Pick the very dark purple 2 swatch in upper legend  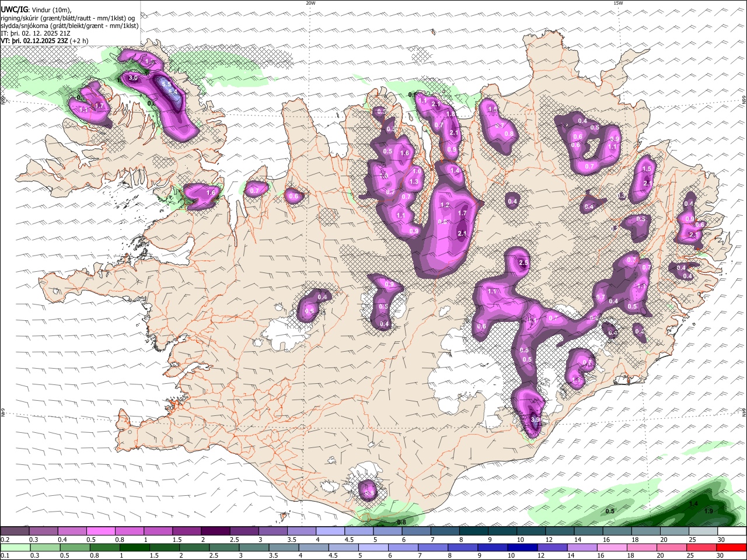pos(215,531)
